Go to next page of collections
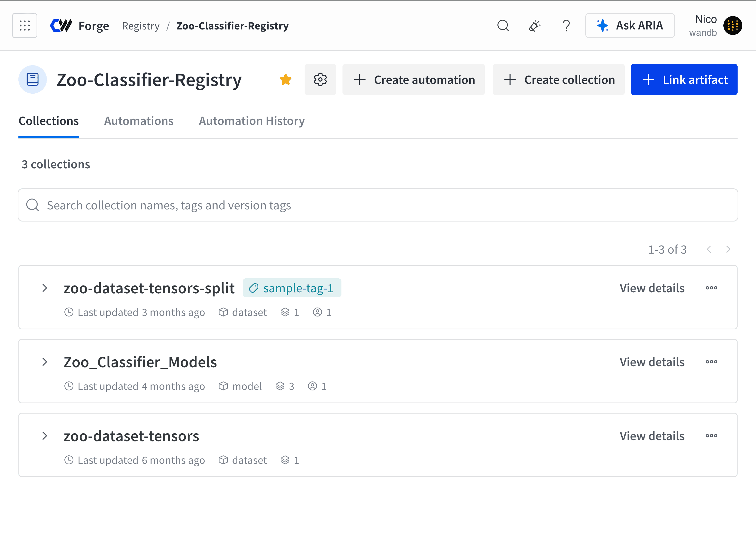The image size is (756, 533). [728, 250]
